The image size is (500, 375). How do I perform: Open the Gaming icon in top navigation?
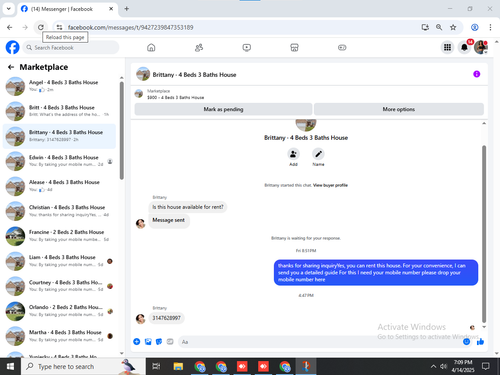coord(342,48)
